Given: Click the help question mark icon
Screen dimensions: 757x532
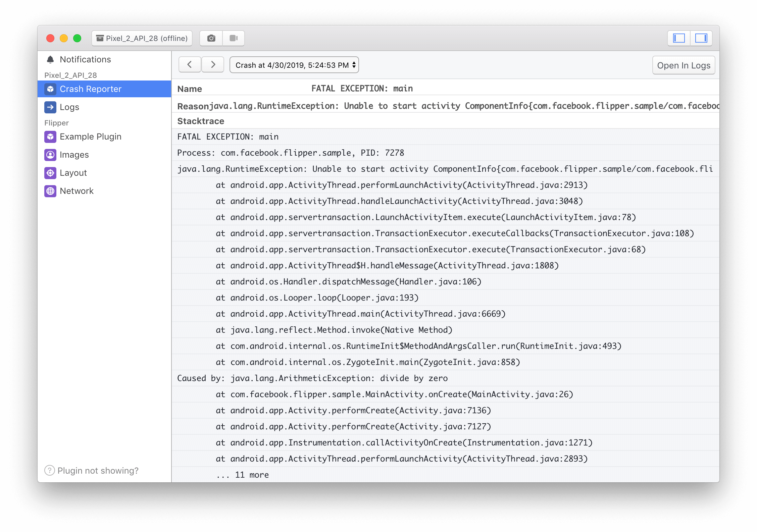Looking at the screenshot, I should click(x=50, y=471).
